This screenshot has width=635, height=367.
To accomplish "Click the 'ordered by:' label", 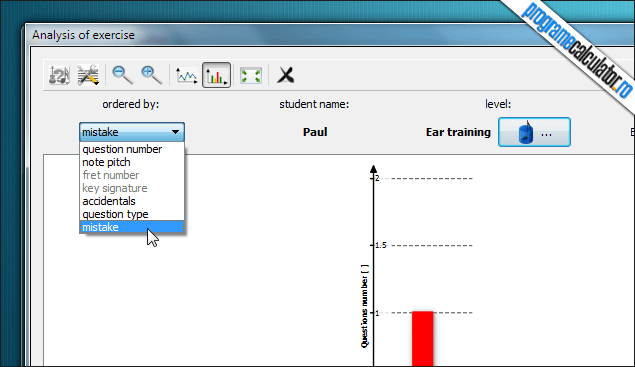I will pos(130,105).
